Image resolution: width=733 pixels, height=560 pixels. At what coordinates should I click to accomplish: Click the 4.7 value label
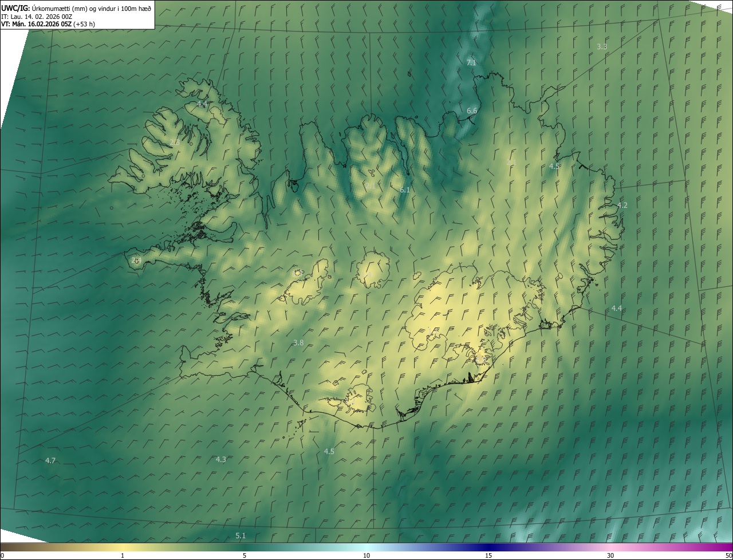tap(50, 460)
